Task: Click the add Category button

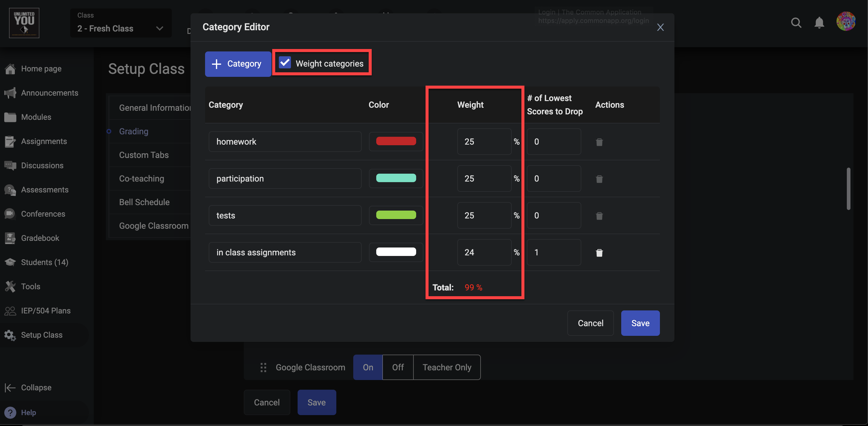Action: (238, 64)
